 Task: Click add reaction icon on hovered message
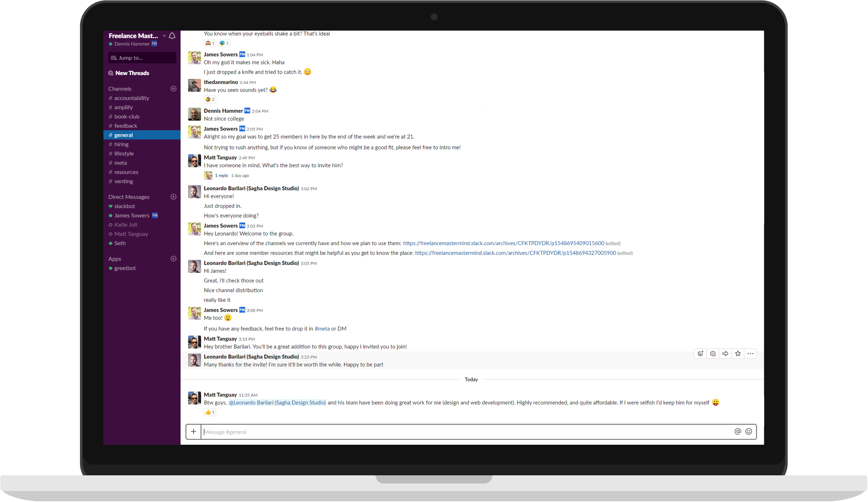(x=701, y=354)
